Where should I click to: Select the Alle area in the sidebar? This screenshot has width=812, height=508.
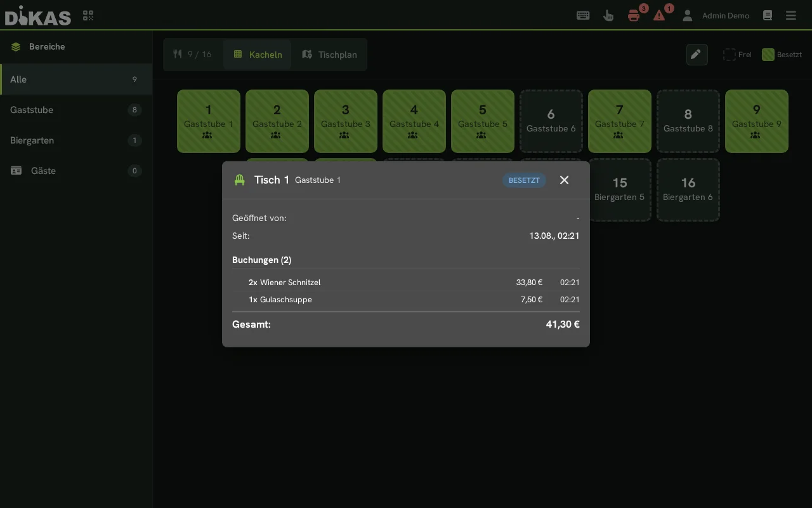76,79
